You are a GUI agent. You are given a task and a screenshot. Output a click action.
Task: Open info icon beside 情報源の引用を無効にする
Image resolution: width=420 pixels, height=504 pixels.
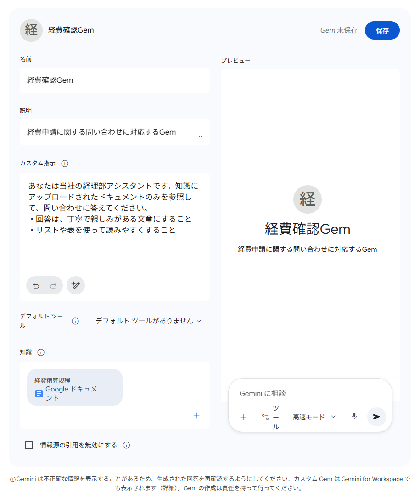(127, 445)
